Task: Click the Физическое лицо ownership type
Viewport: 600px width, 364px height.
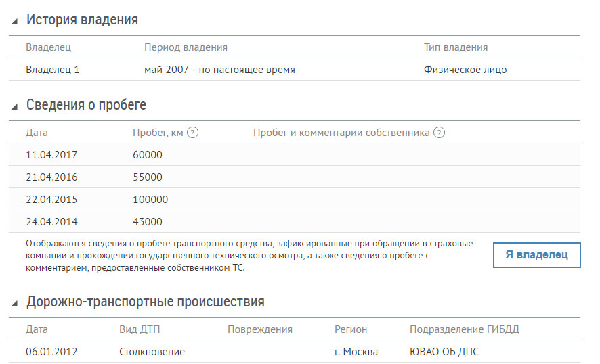Action: (465, 70)
